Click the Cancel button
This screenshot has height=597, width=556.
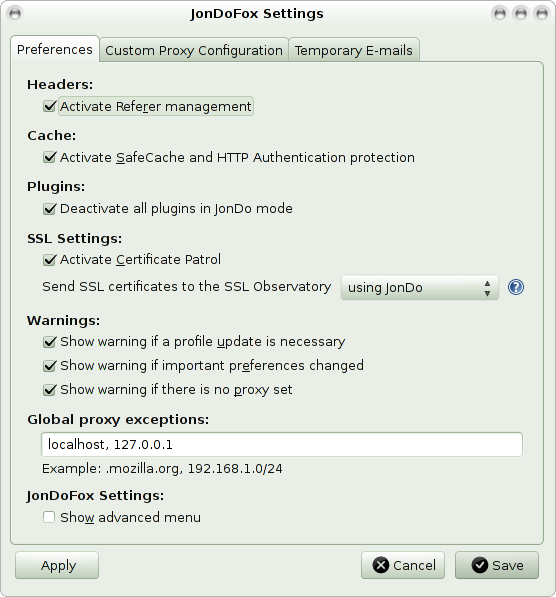(403, 565)
